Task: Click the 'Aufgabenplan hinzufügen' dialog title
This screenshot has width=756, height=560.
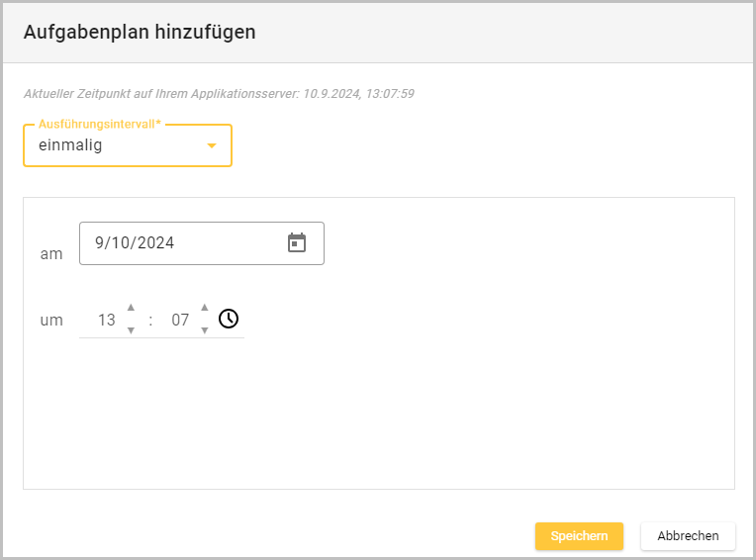Action: [140, 32]
